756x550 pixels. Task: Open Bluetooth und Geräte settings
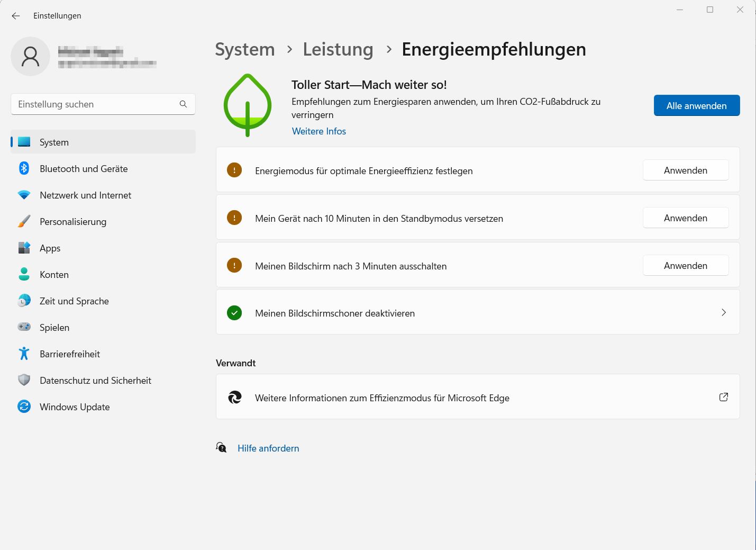tap(84, 169)
